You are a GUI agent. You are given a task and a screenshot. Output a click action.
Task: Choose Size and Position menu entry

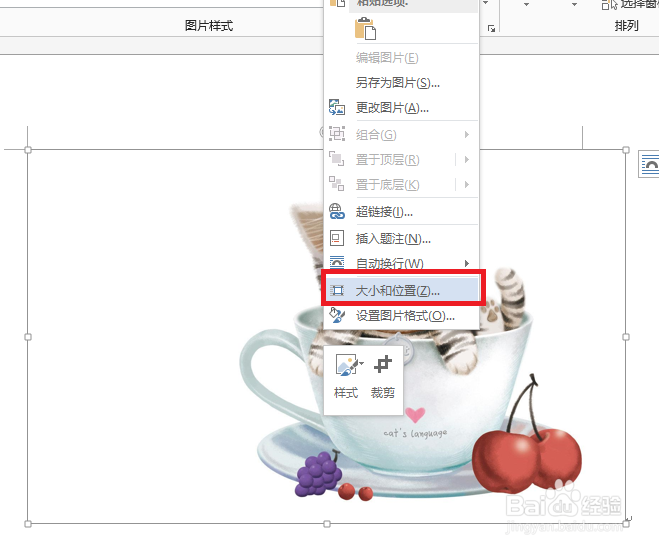[401, 290]
